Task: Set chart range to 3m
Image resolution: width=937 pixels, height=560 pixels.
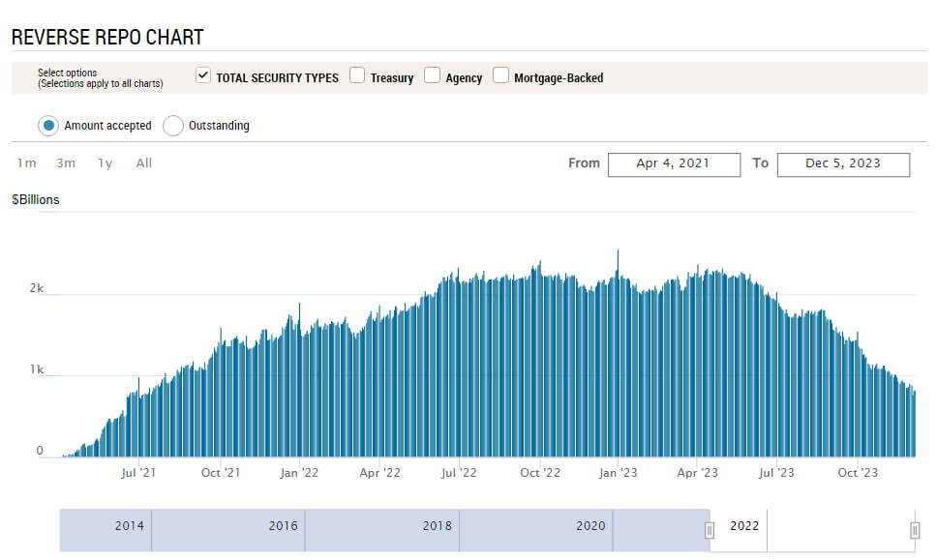Action: (x=66, y=163)
